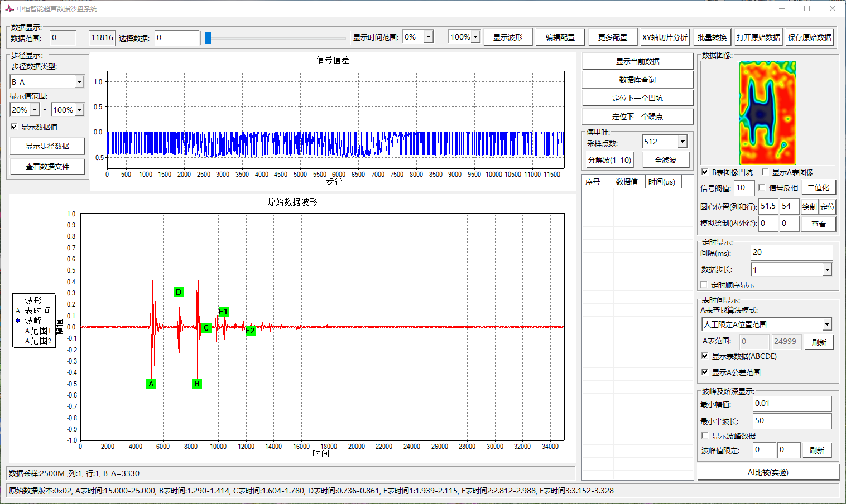The height and width of the screenshot is (504, 846).
Task: Open the 数据步长 dropdown
Action: (827, 270)
